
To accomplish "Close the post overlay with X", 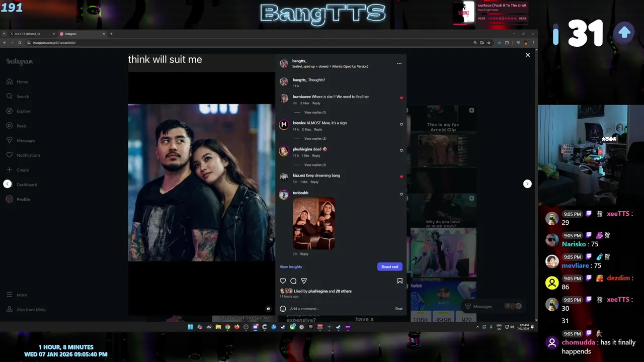I will (x=527, y=55).
